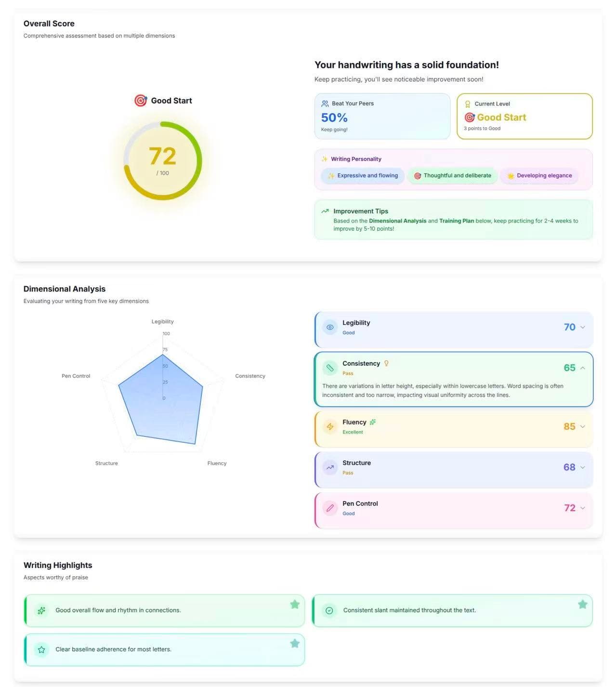This screenshot has height=687, width=616.
Task: Select the Fluency lightning bolt icon
Action: pos(330,427)
